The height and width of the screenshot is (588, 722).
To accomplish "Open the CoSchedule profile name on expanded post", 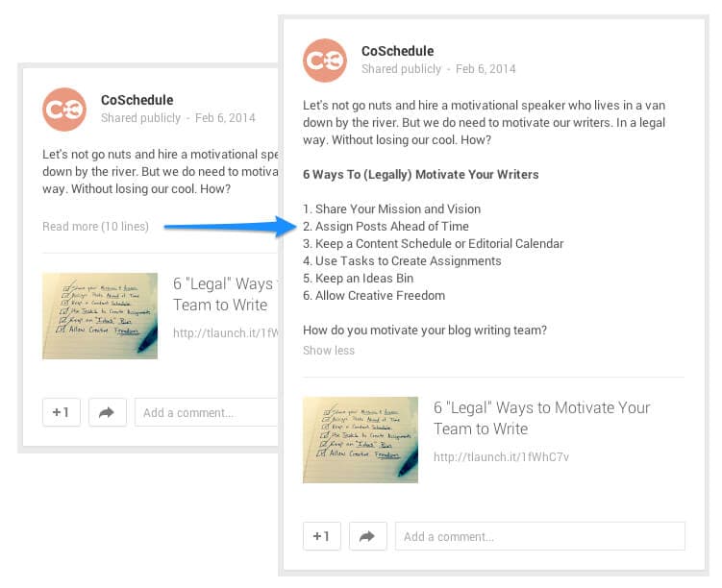I will (397, 51).
